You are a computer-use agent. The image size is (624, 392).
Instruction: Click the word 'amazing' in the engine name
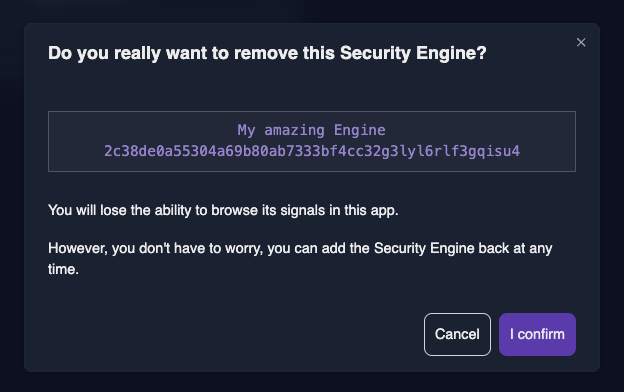(x=294, y=130)
